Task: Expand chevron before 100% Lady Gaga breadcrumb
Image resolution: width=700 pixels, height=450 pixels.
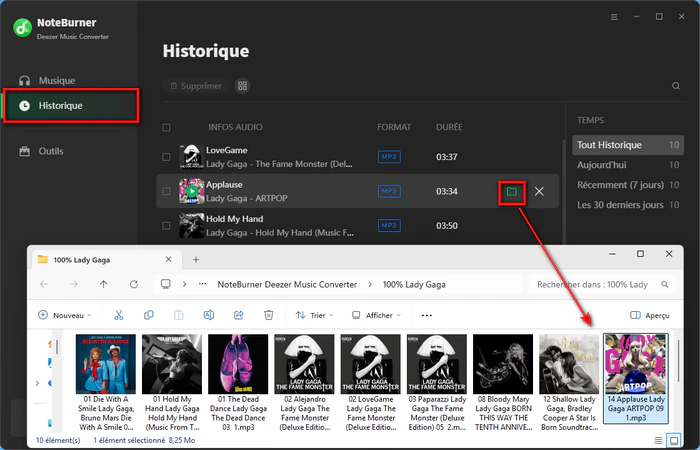Action: (370, 284)
